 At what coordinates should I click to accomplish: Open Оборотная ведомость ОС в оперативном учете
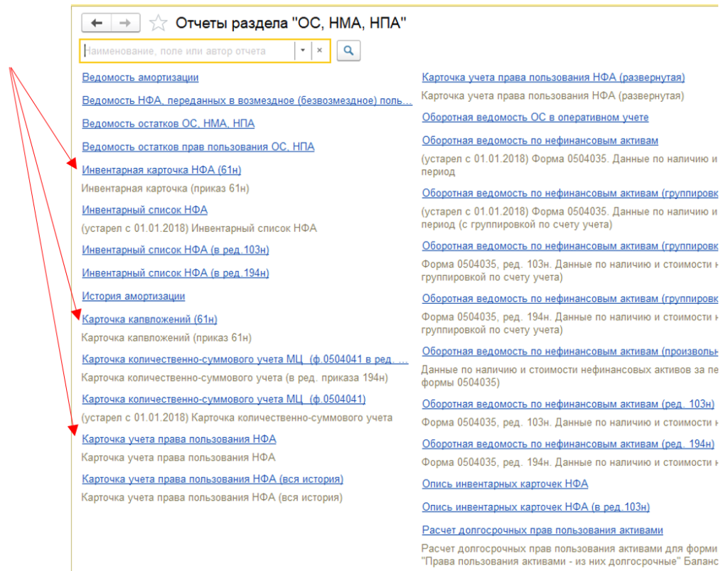pyautogui.click(x=535, y=117)
